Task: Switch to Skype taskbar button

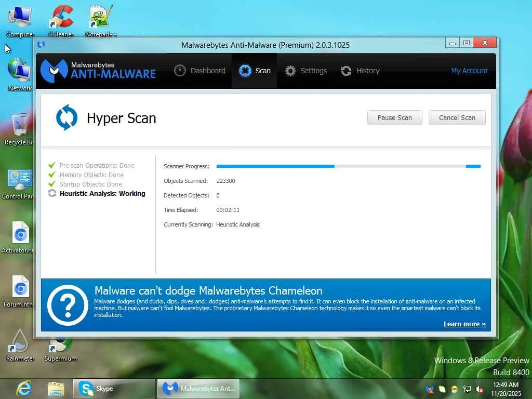Action: (114, 389)
